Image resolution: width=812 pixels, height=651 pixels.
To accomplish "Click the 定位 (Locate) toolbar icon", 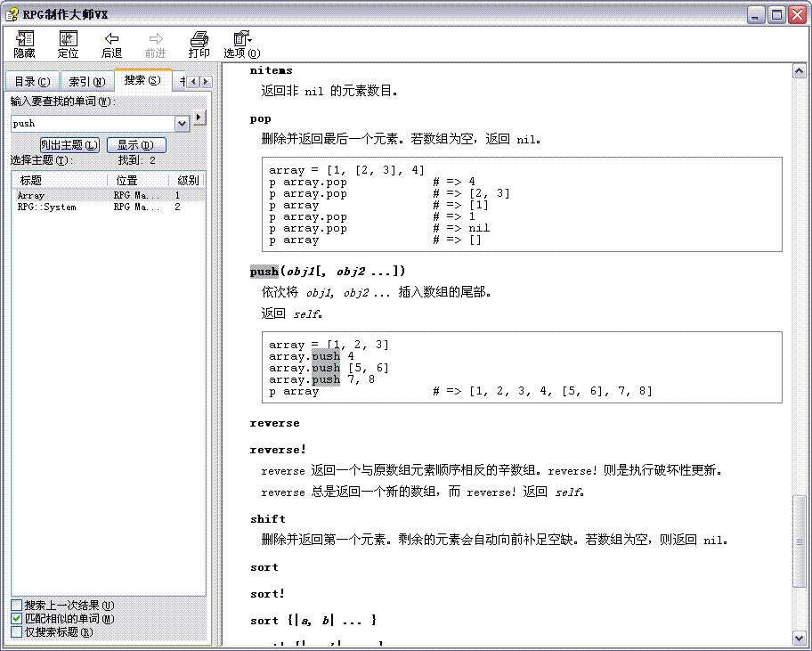I will [68, 44].
